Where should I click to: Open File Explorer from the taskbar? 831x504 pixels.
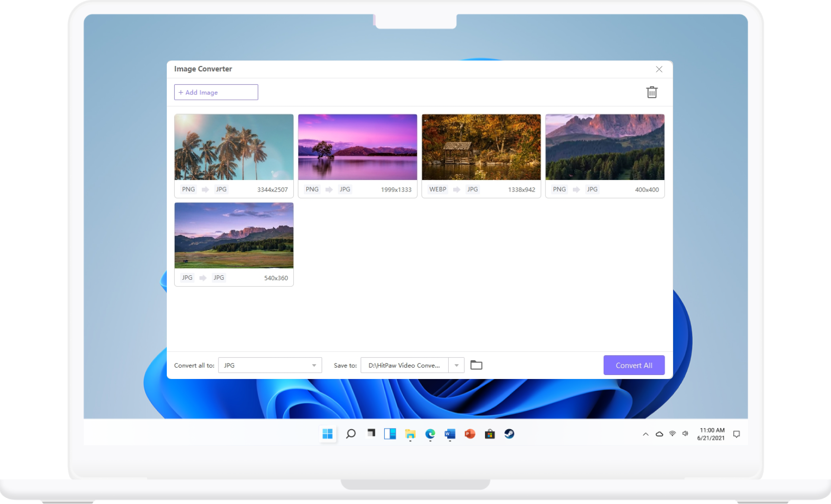tap(410, 434)
